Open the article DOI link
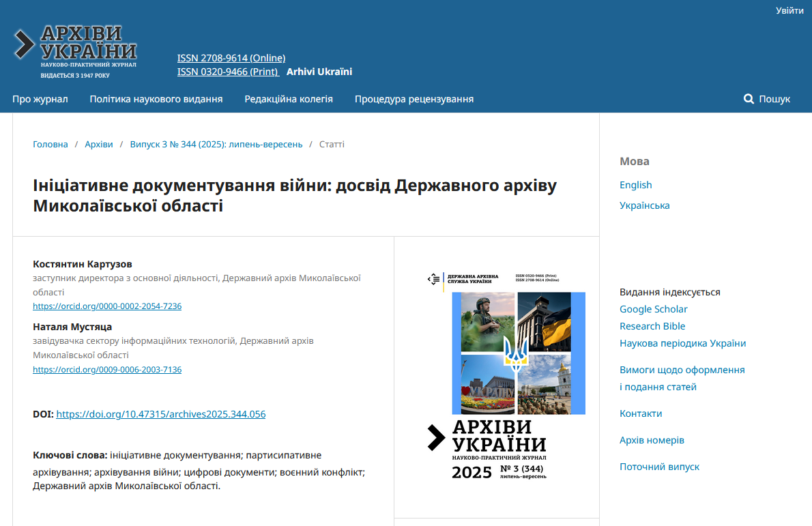812x526 pixels. click(x=160, y=414)
